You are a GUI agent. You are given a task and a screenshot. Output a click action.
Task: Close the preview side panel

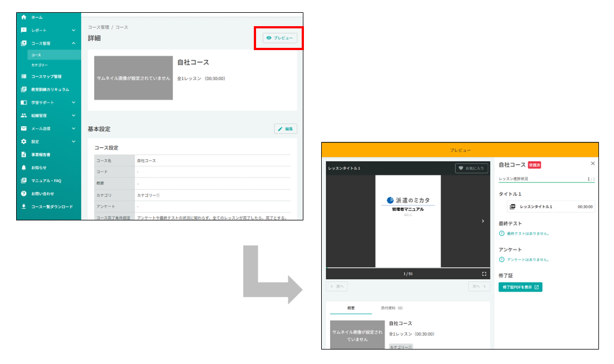point(593,164)
